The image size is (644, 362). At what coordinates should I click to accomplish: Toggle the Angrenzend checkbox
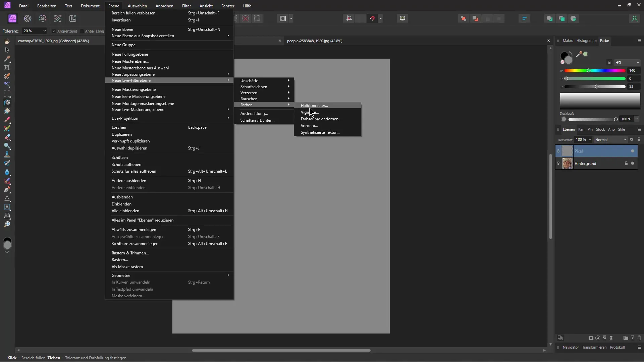(54, 31)
